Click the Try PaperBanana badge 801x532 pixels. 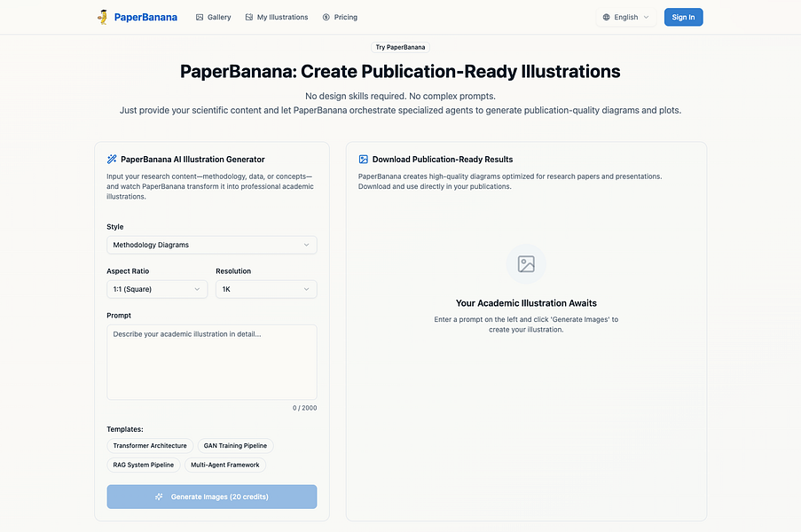point(401,47)
